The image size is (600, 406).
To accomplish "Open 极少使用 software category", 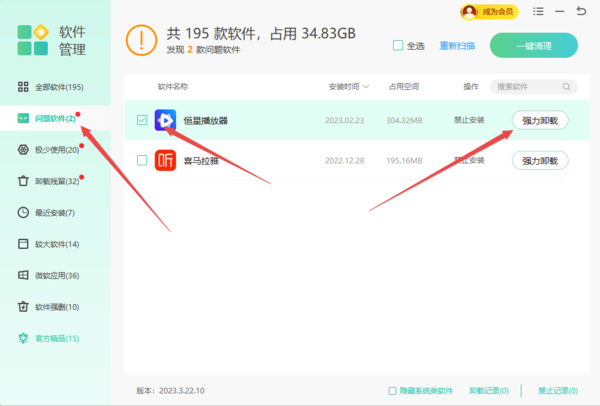I will (56, 150).
